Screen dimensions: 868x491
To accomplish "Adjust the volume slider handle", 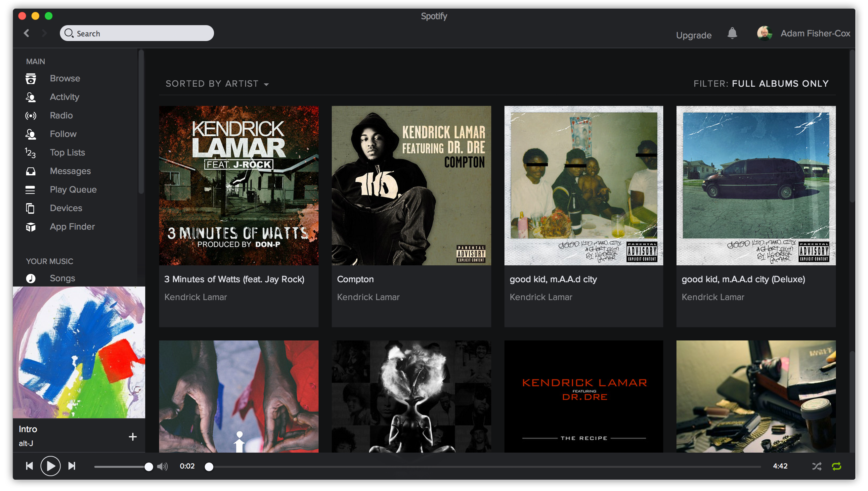I will coord(149,467).
